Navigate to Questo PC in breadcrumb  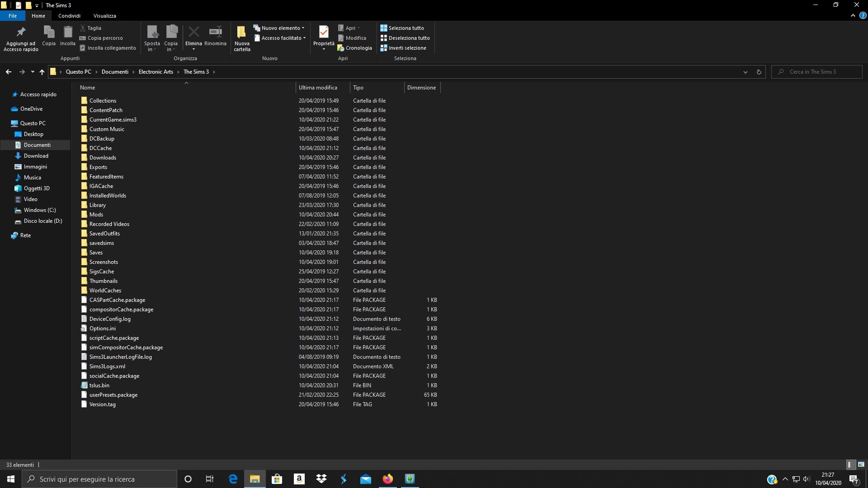[x=78, y=72]
